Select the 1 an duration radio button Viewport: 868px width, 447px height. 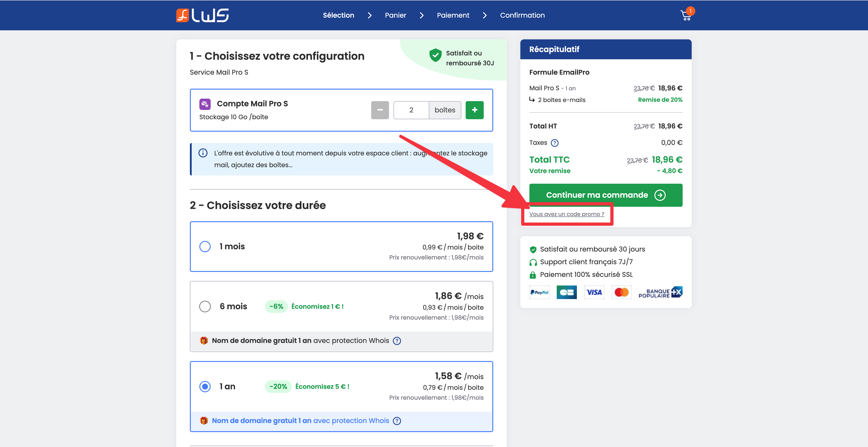pos(205,386)
